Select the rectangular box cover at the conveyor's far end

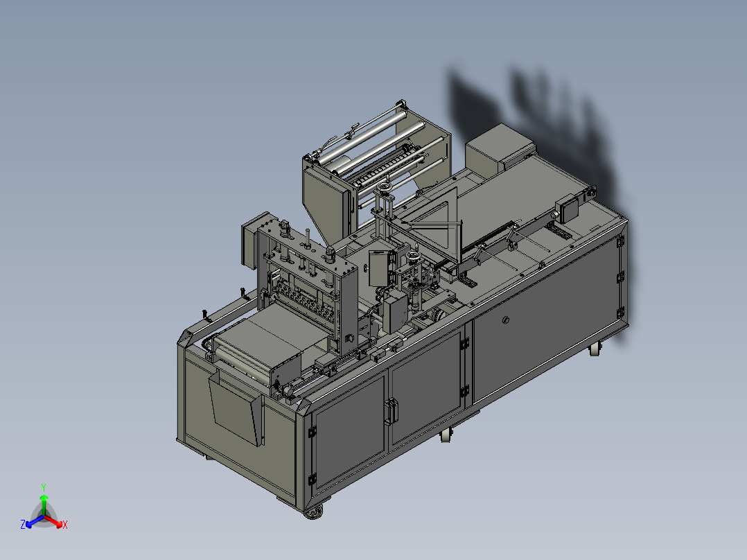pyautogui.click(x=499, y=149)
